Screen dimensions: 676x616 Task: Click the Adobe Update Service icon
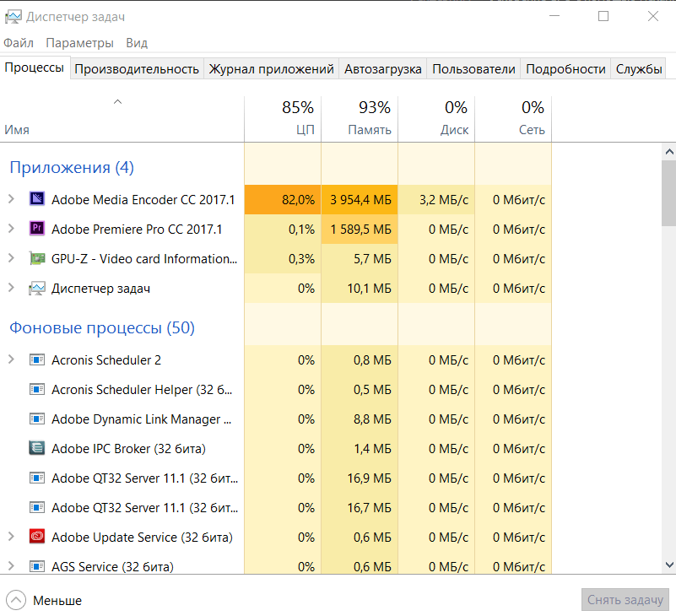click(37, 537)
